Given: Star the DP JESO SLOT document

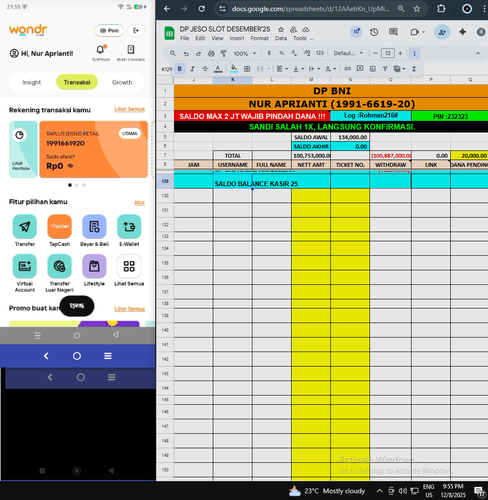Looking at the screenshot, I should 281,30.
